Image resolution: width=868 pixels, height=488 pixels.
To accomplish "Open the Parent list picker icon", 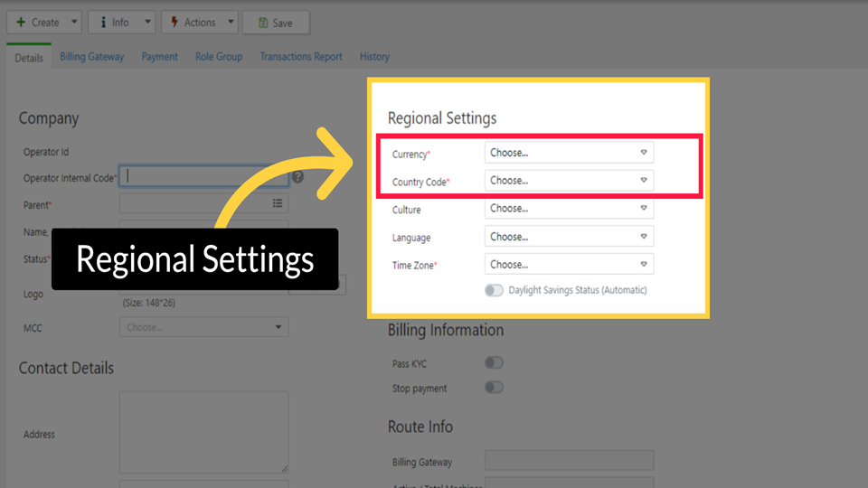I will click(278, 204).
